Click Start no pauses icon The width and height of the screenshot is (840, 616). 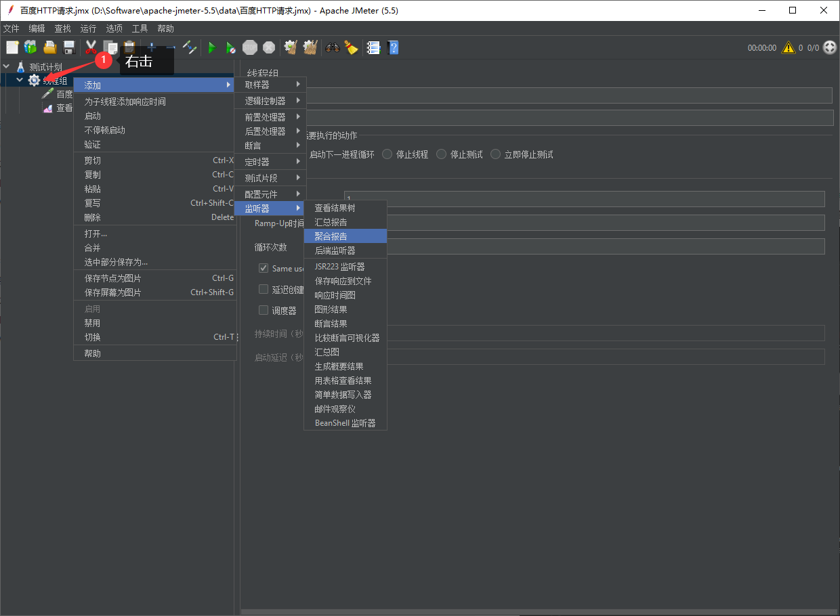(231, 47)
